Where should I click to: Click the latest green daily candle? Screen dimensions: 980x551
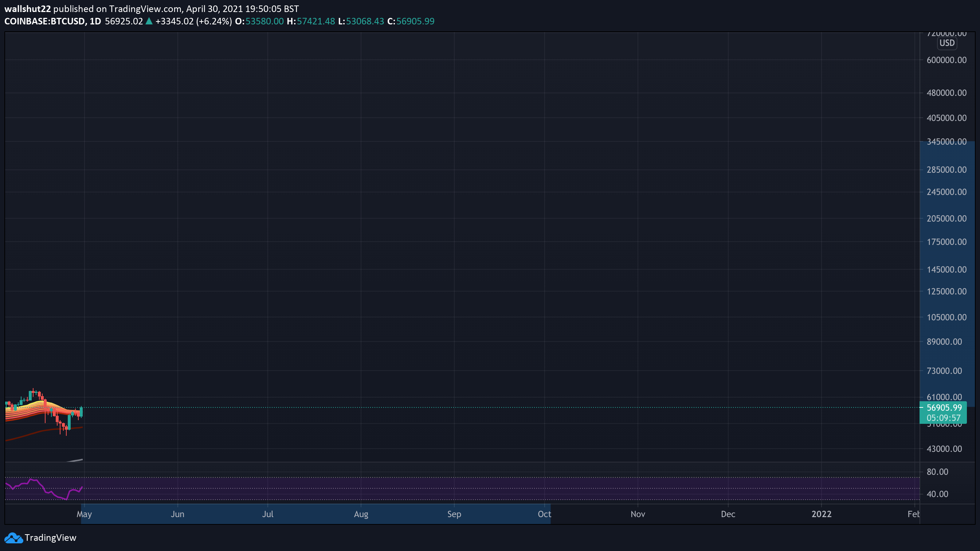pyautogui.click(x=81, y=412)
